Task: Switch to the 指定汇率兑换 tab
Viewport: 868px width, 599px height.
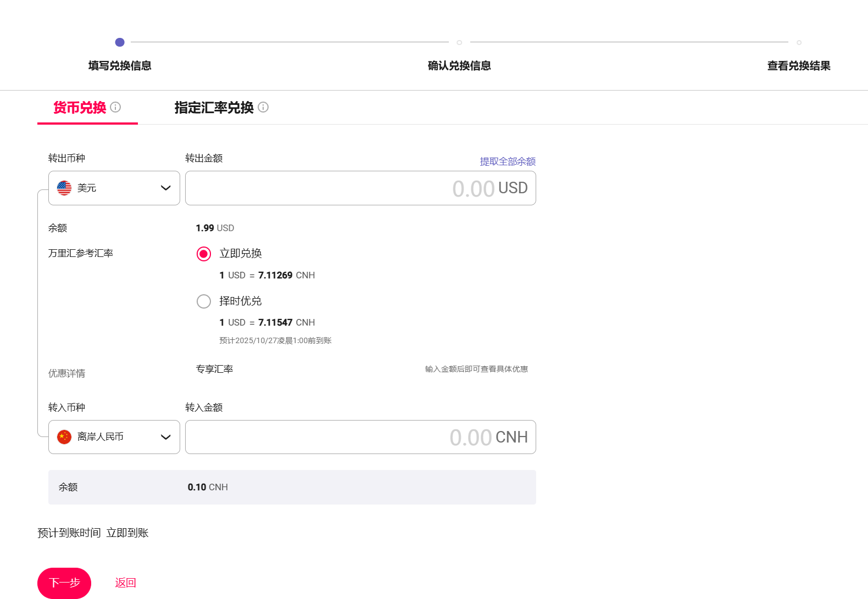Action: (x=214, y=108)
